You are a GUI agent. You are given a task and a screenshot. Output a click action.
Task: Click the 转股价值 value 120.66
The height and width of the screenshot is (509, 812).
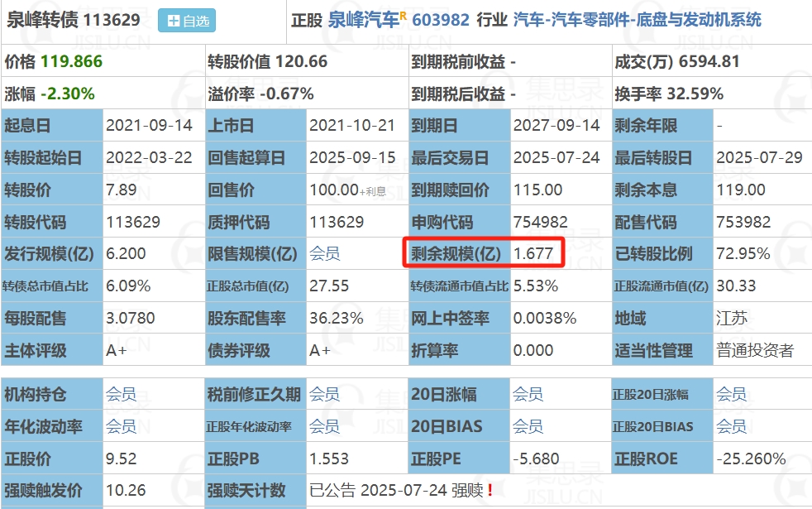(x=302, y=62)
